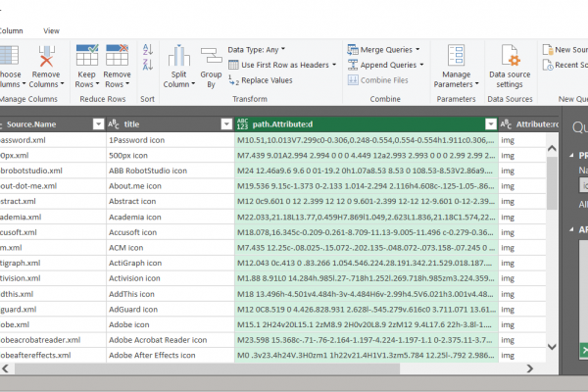Sort ascending with the A-Z icon
588x392 pixels.
click(148, 49)
